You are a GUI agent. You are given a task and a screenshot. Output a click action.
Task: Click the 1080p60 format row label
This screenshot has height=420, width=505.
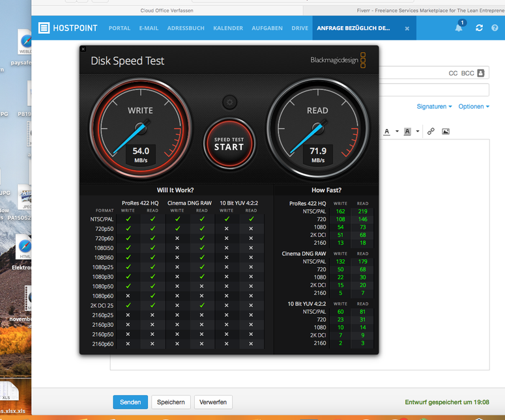pos(103,296)
